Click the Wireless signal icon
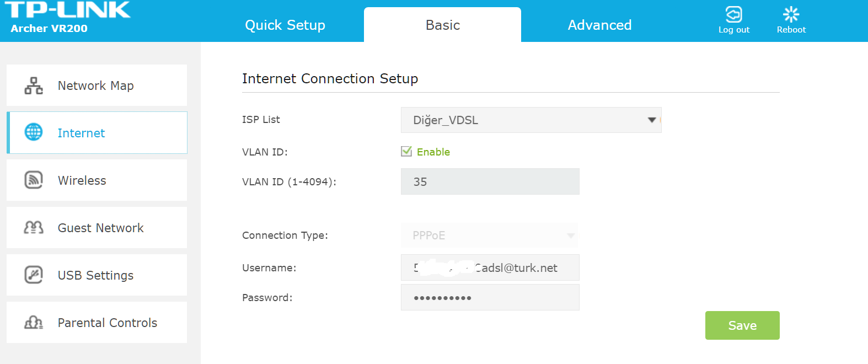The image size is (868, 364). (34, 180)
